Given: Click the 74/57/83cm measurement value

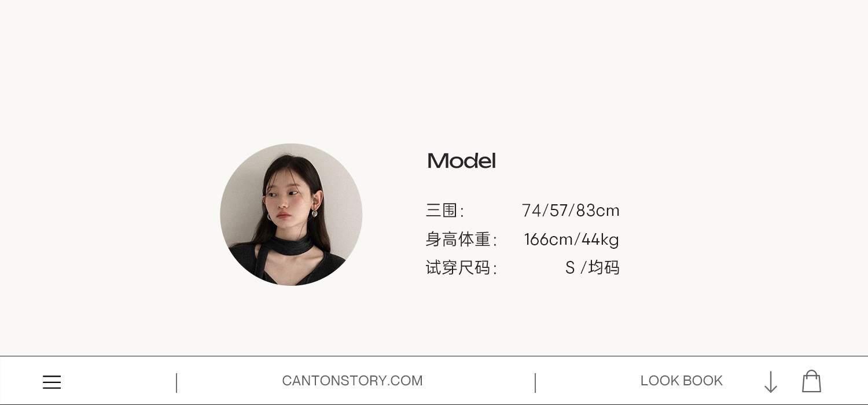Looking at the screenshot, I should point(571,211).
